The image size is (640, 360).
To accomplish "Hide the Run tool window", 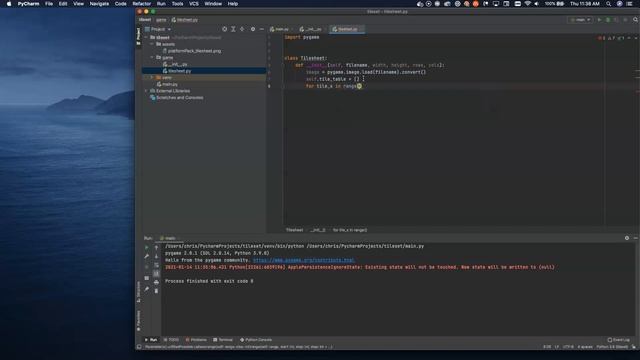I will click(x=636, y=238).
